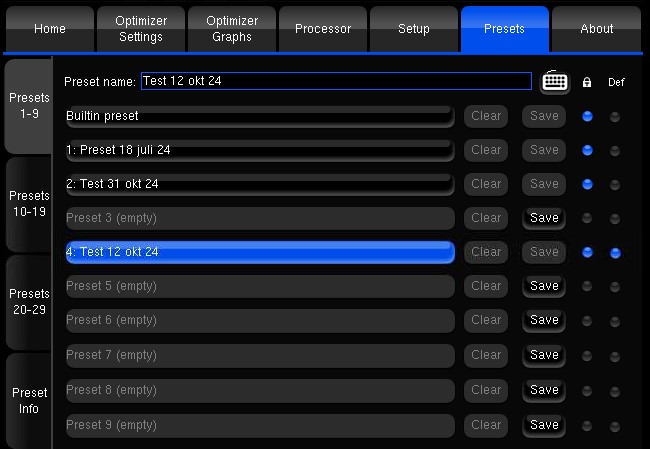Image resolution: width=650 pixels, height=449 pixels.
Task: Click Clear for Preset 7 (empty)
Action: tap(486, 355)
